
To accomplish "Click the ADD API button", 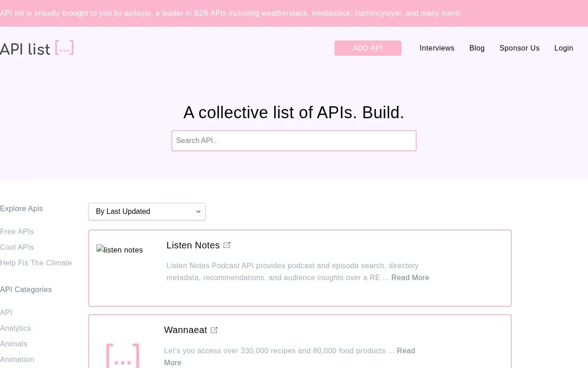I will point(368,48).
